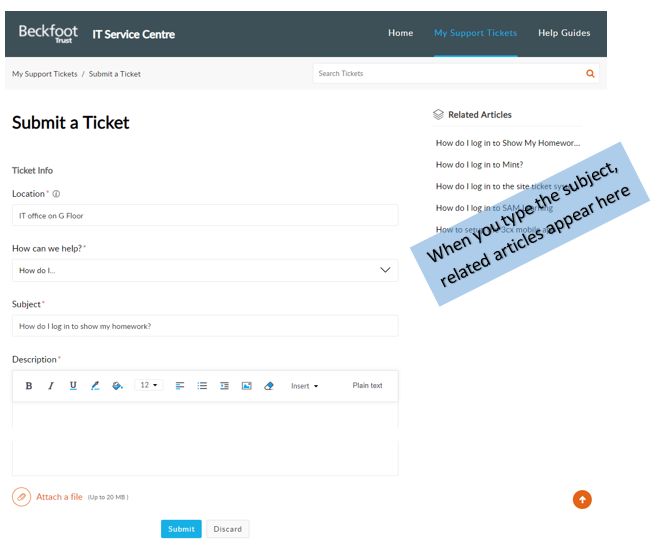Open article How do I log in to Show My Homework
This screenshot has width=658, height=550.
coord(508,143)
